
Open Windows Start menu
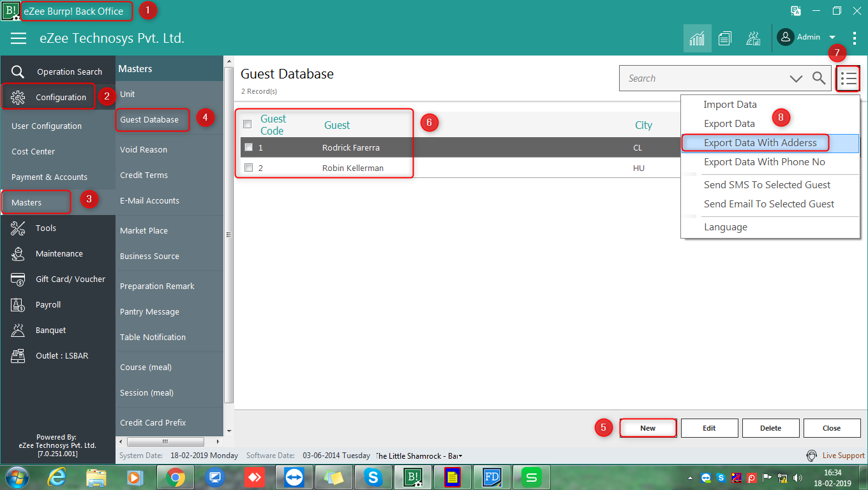click(17, 477)
